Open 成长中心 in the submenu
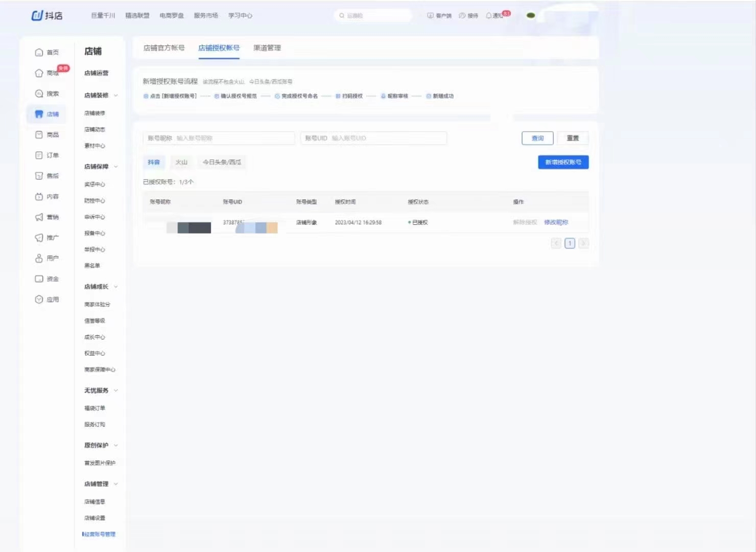The width and height of the screenshot is (756, 552). point(94,337)
